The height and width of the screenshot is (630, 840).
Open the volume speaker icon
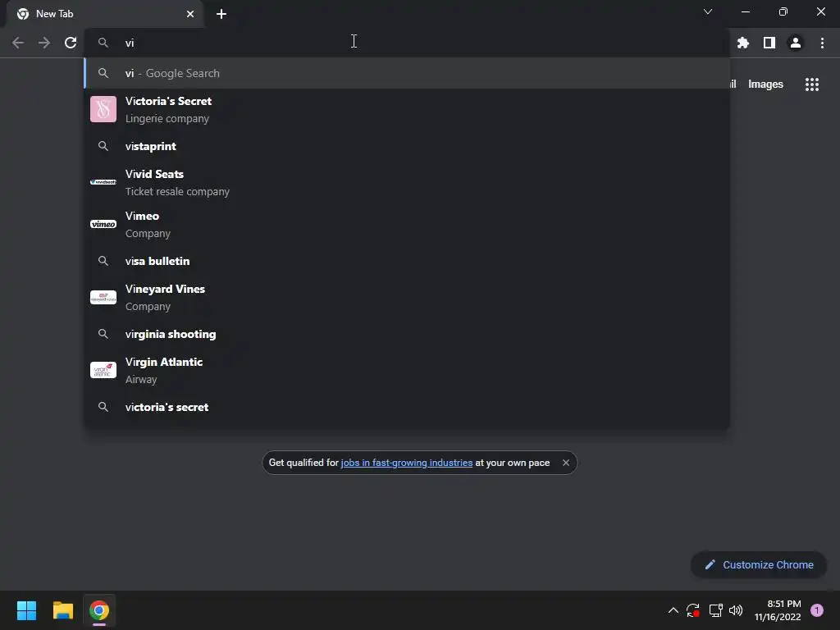[x=736, y=610]
